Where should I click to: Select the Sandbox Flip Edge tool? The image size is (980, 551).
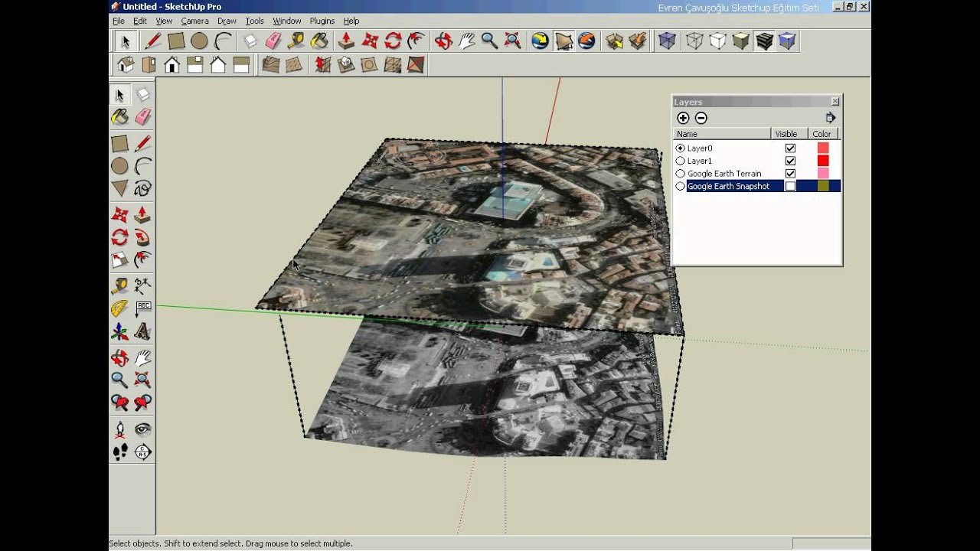tap(416, 65)
